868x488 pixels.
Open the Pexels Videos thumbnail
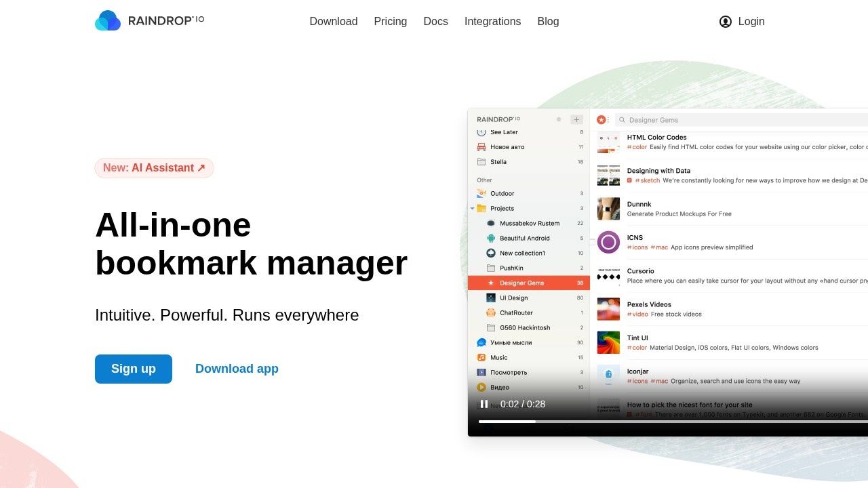coord(608,309)
